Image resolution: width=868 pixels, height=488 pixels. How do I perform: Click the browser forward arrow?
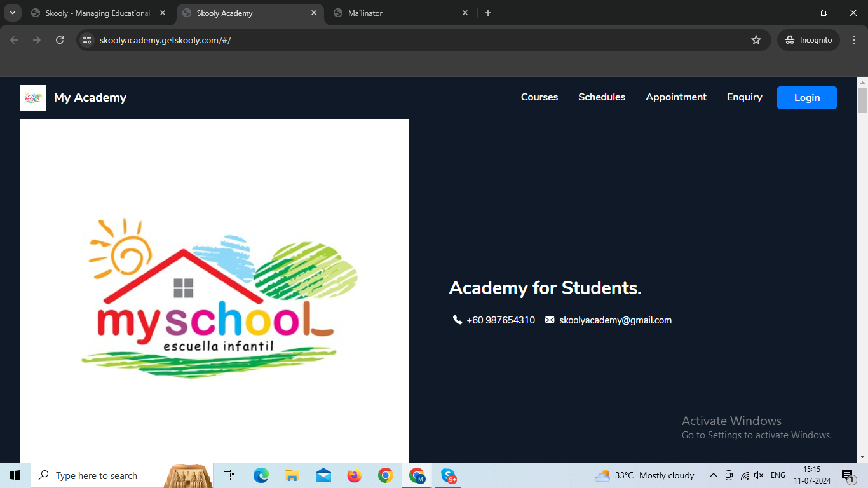pos(37,40)
